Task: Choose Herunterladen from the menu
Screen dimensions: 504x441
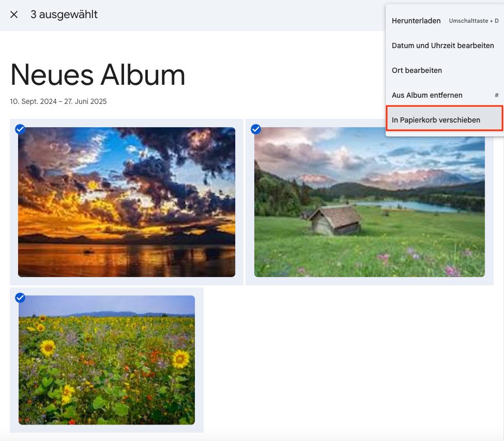Action: [x=416, y=21]
